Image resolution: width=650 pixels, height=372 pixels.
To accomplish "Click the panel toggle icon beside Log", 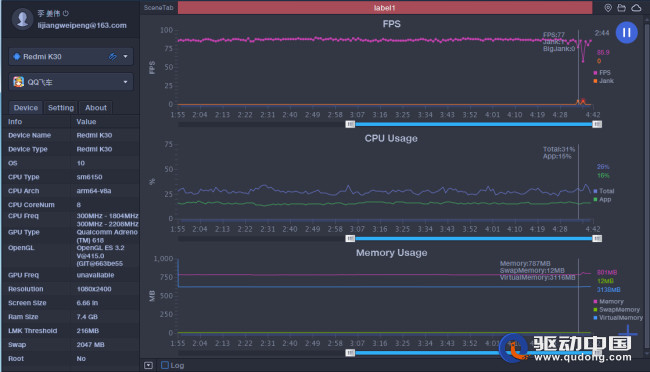I will coord(148,365).
